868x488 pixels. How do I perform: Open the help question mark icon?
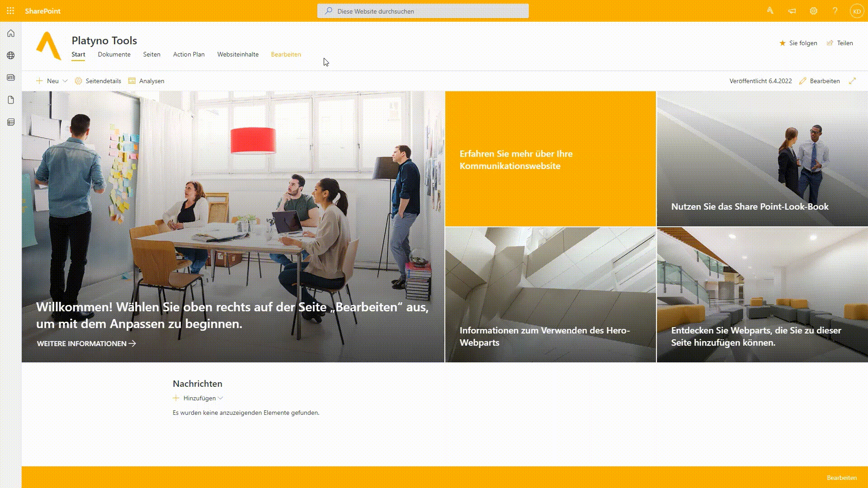(835, 11)
